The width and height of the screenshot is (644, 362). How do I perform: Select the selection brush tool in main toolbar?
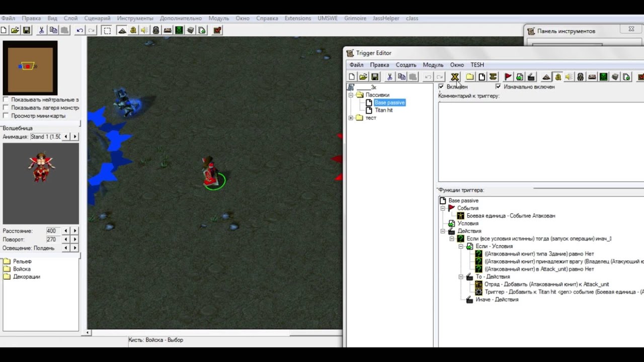point(107,30)
